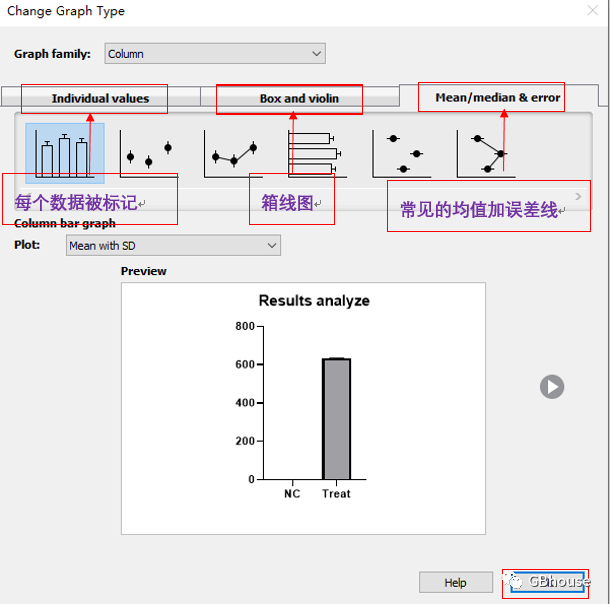Open the Box and violin tab
Viewport: 610px width, 606px height.
coord(299,98)
